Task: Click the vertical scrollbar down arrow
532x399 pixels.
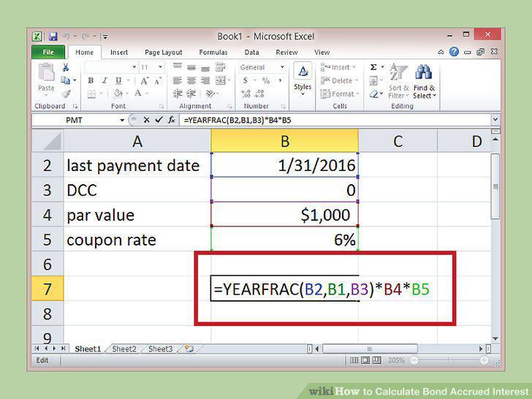Action: [495, 338]
